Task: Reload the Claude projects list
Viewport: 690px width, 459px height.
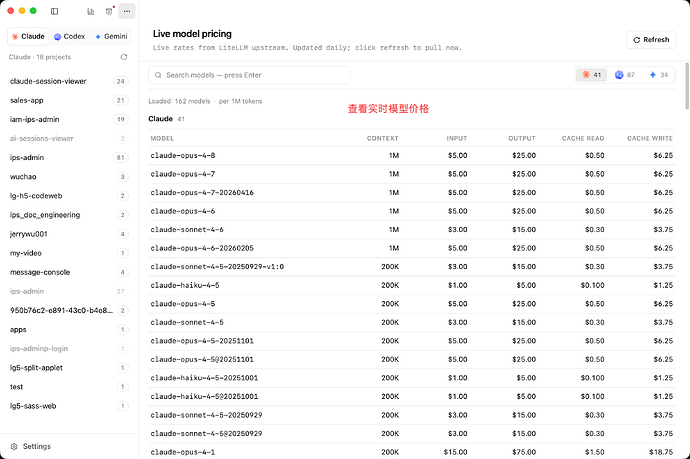Action: [124, 57]
